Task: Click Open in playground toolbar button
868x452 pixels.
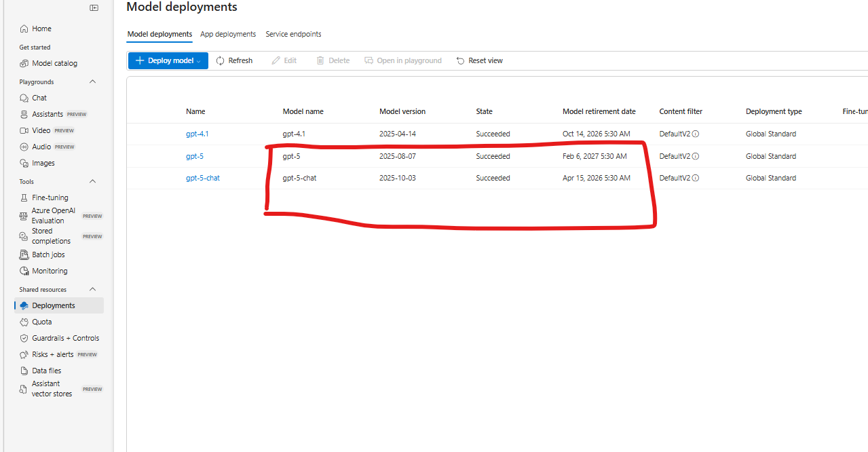Action: (403, 60)
